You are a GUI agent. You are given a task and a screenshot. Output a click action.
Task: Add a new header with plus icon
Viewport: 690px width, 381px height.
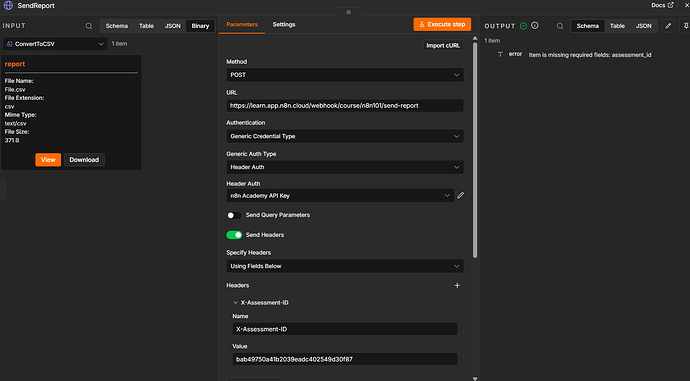[457, 286]
